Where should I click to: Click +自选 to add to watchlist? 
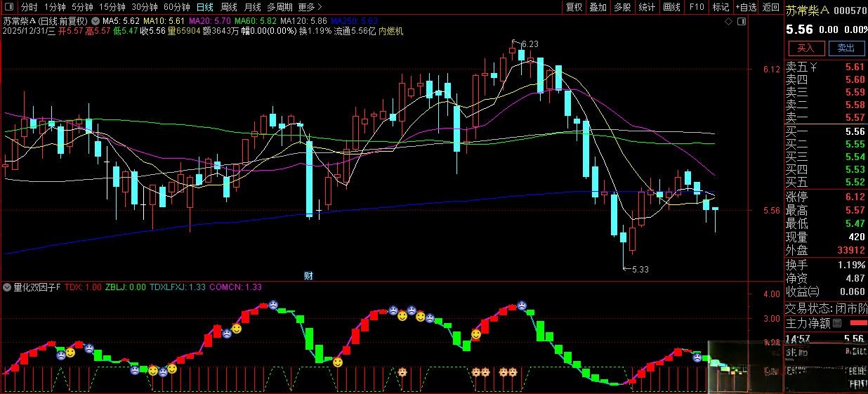(x=746, y=7)
